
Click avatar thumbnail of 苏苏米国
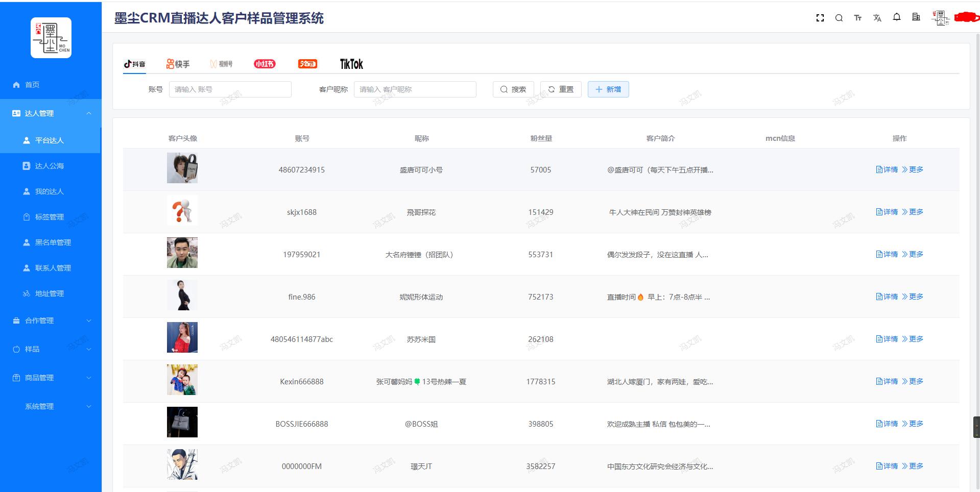point(182,337)
